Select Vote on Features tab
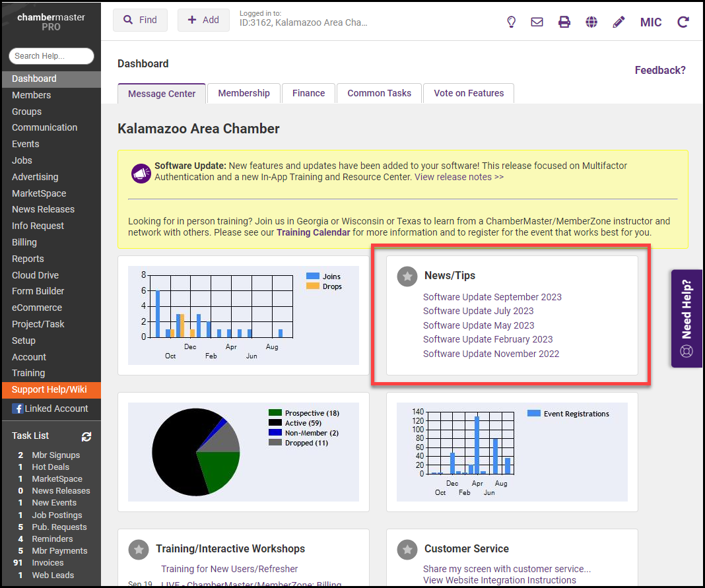This screenshot has height=588, width=705. (469, 93)
